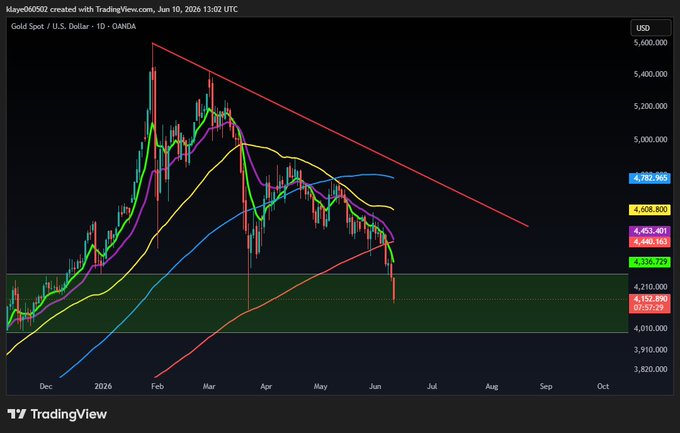Click the Apr label on time axis

[266, 386]
